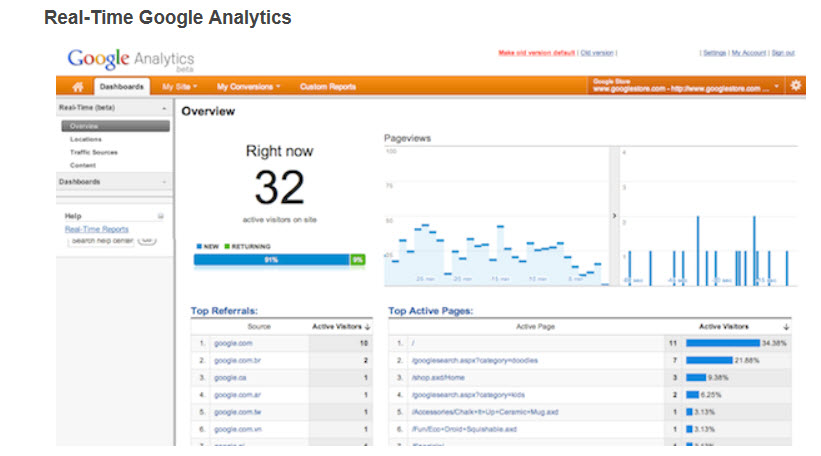Click the help panel collapse icon
The image size is (821, 456).
click(161, 216)
